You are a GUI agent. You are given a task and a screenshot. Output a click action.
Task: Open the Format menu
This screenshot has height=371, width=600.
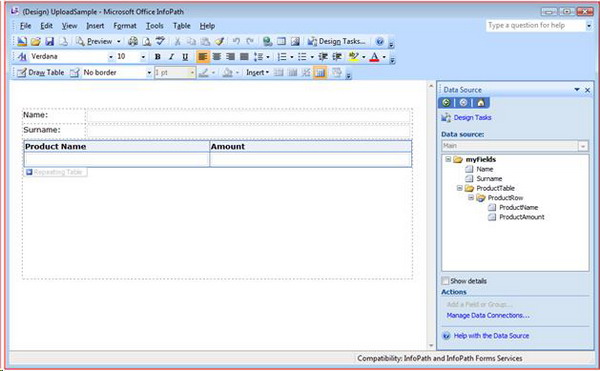coord(125,26)
